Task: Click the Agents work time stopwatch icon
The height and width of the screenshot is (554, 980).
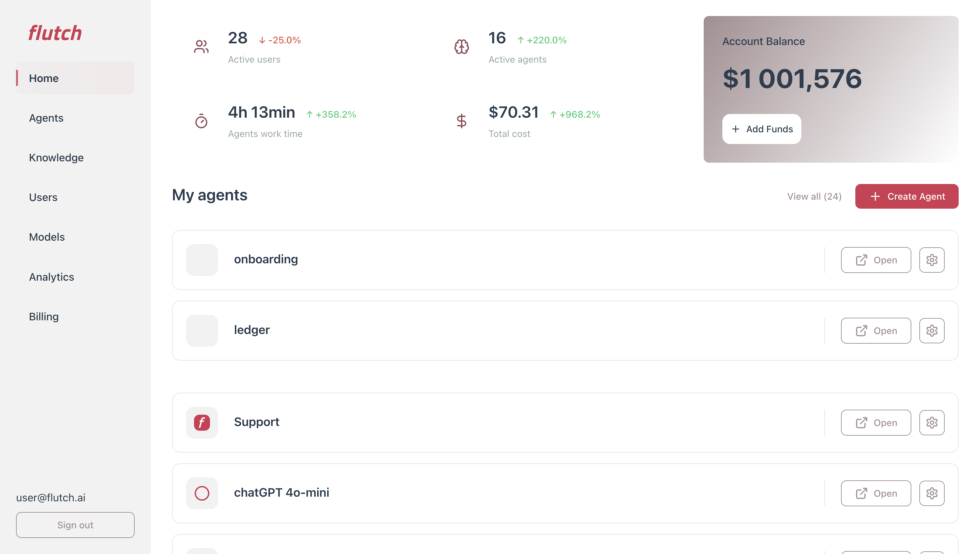Action: click(x=201, y=121)
